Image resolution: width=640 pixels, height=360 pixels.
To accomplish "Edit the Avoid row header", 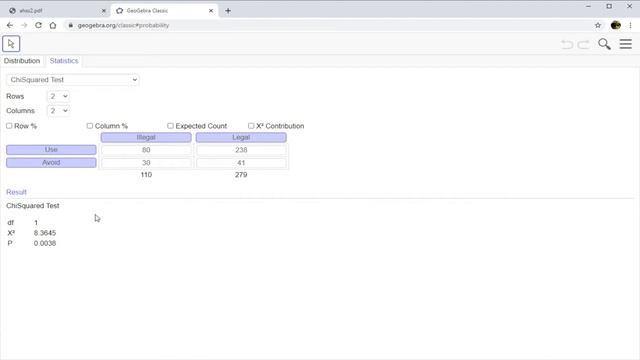I will (51, 163).
